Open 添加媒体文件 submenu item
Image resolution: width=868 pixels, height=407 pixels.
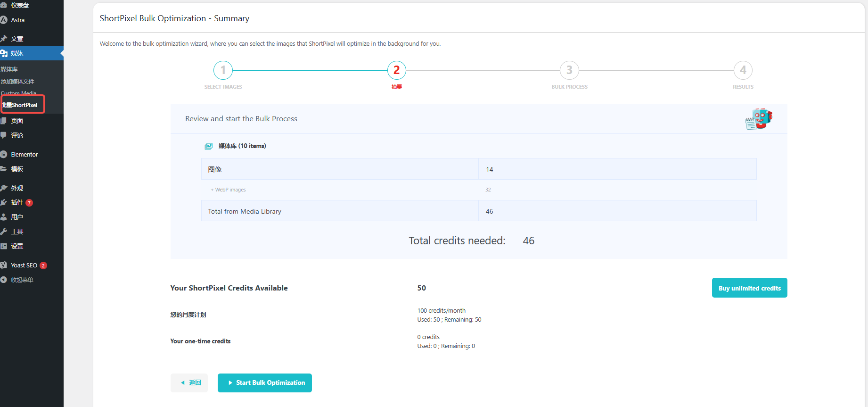point(17,81)
